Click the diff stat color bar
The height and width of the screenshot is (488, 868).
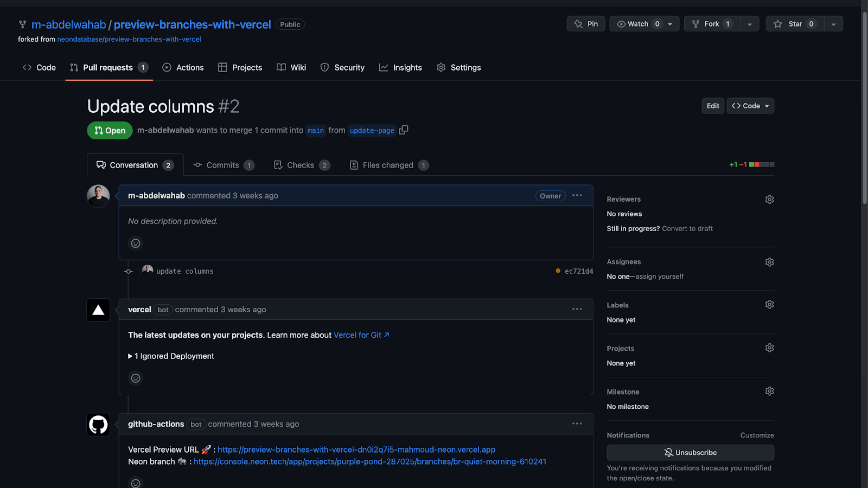(x=762, y=165)
